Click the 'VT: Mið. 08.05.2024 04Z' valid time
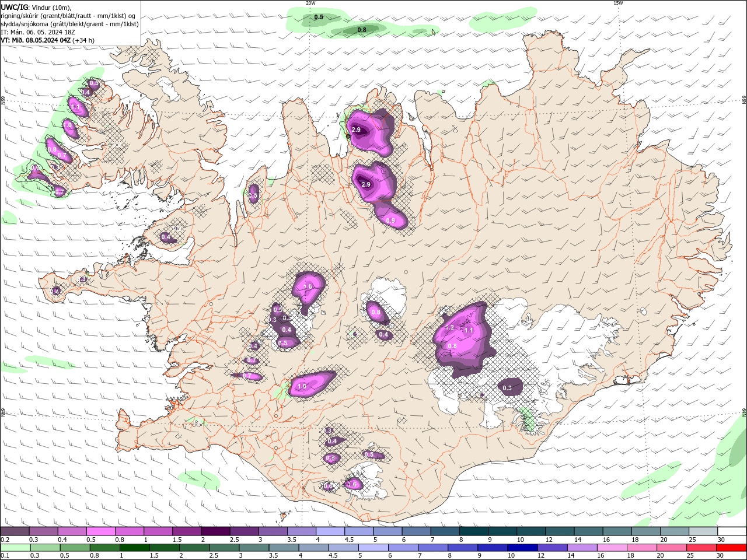This screenshot has height=560, width=747. pos(36,40)
